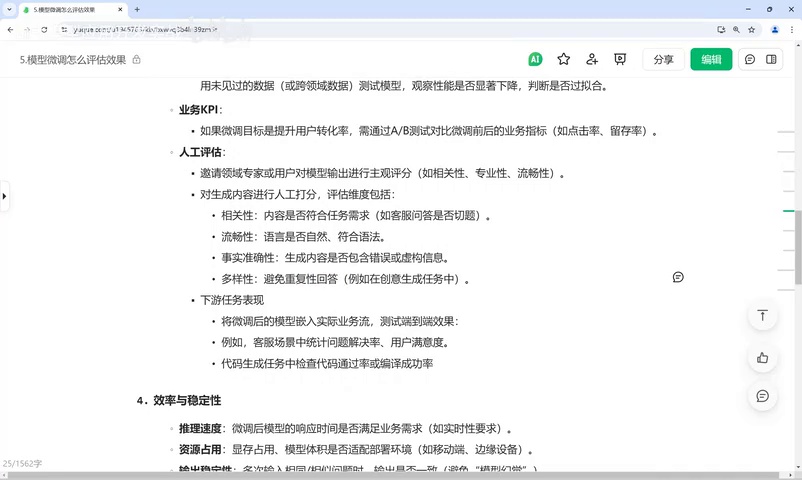Click the line starting with 相关性
This screenshot has height=480, width=802.
point(355,215)
